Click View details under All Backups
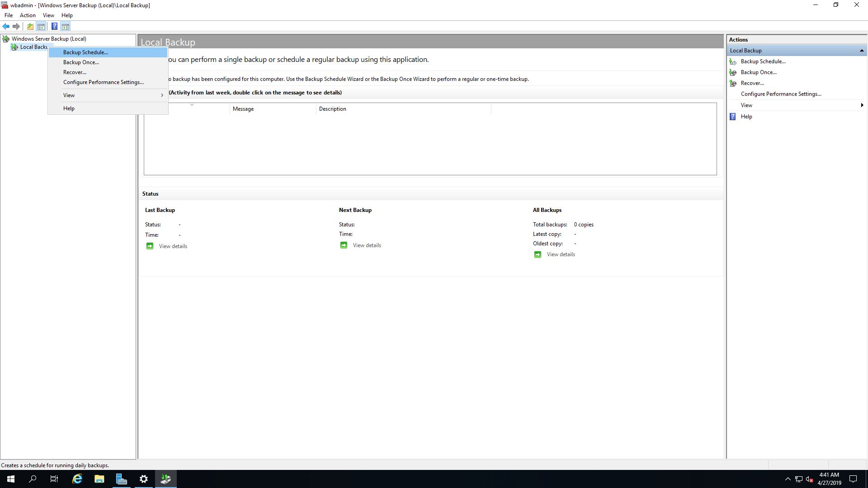 (x=561, y=254)
